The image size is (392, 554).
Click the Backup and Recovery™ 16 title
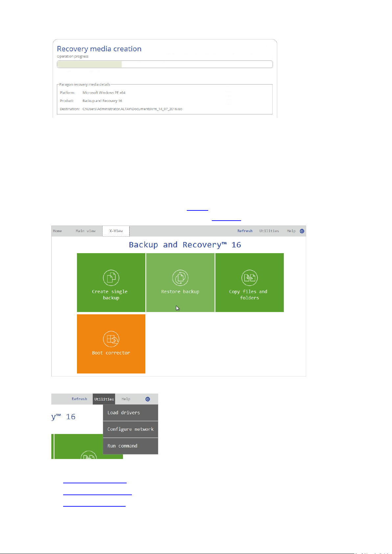(185, 245)
